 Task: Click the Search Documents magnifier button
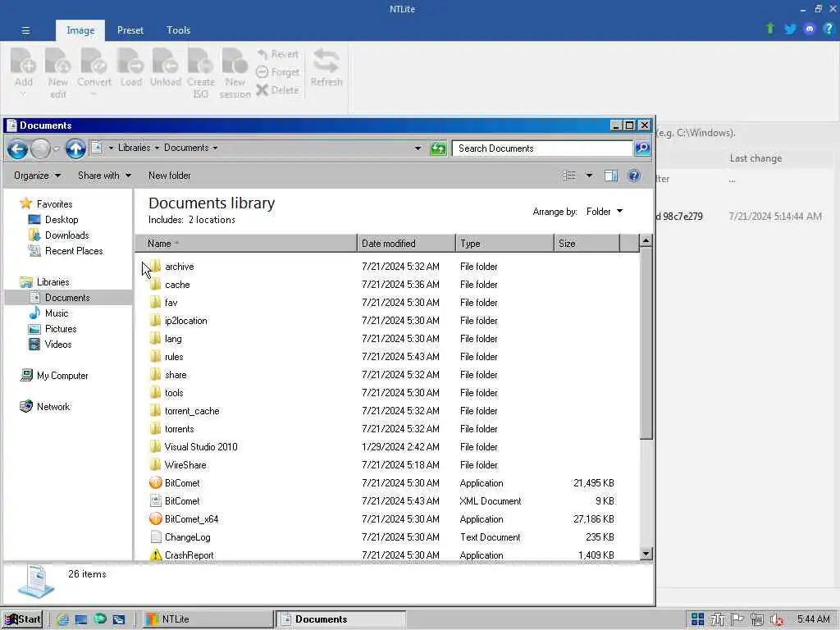(642, 148)
